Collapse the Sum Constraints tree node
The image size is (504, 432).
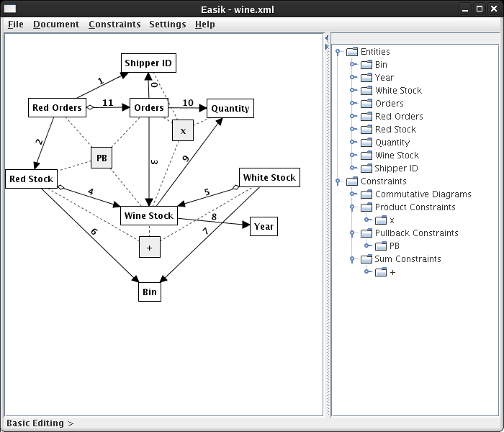(x=353, y=259)
